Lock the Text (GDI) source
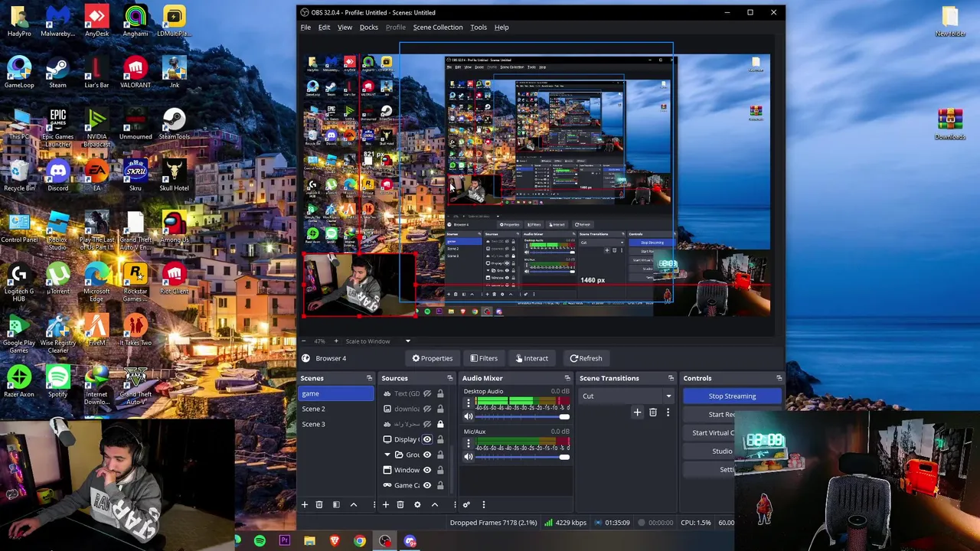 click(440, 393)
